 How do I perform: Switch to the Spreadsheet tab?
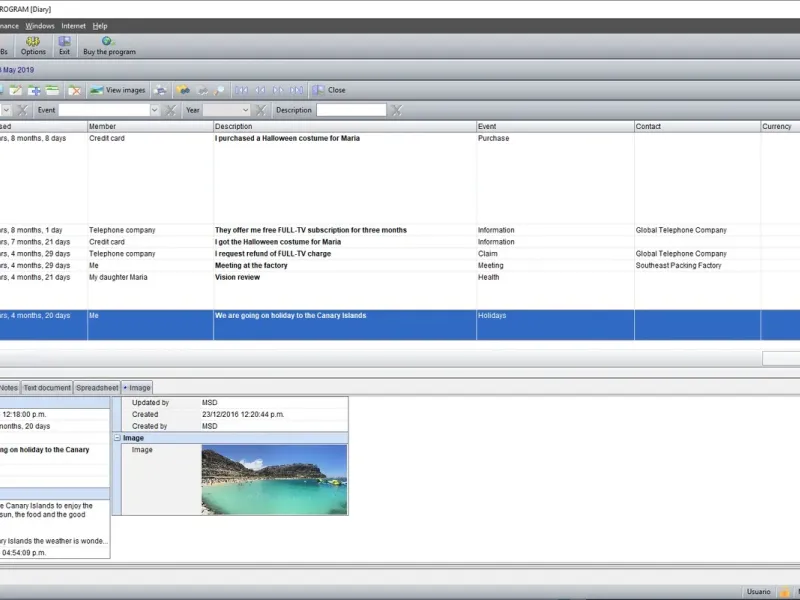[97, 387]
